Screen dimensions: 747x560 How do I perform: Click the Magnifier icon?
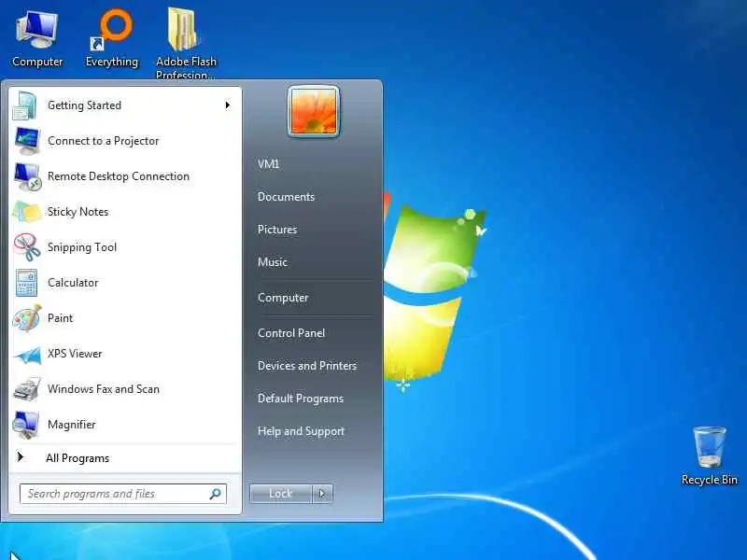pyautogui.click(x=26, y=425)
